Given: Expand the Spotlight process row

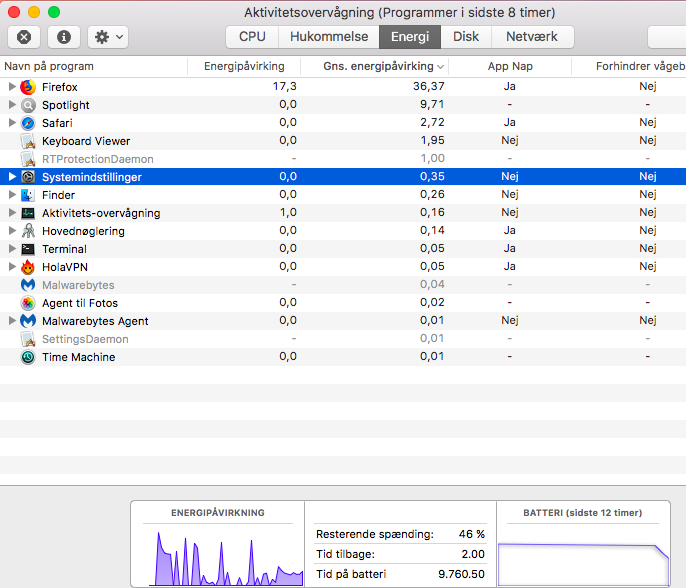Looking at the screenshot, I should coord(12,105).
